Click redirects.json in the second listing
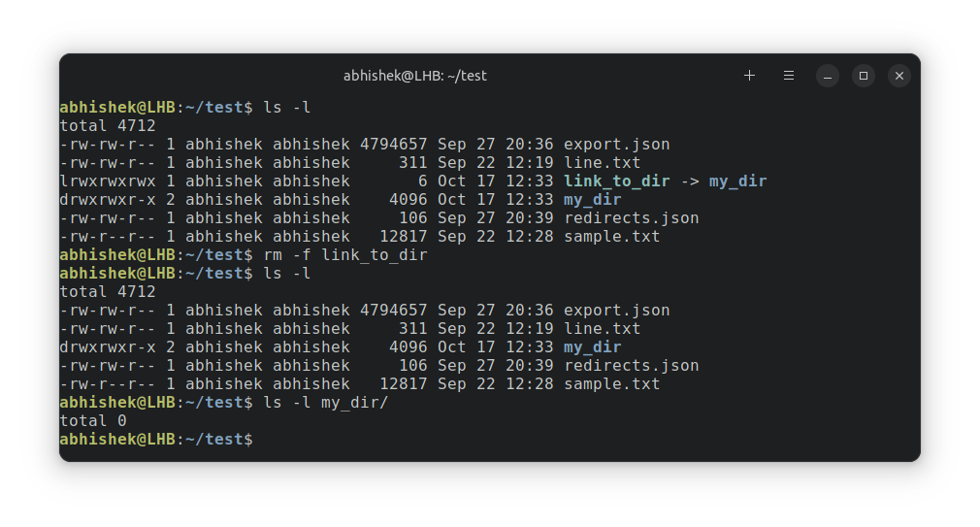This screenshot has width=980, height=527. coord(632,366)
